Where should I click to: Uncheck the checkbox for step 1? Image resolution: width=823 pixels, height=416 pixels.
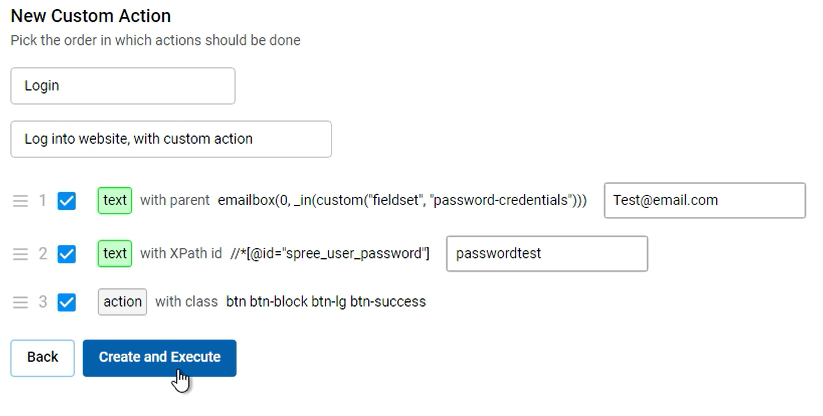tap(67, 201)
